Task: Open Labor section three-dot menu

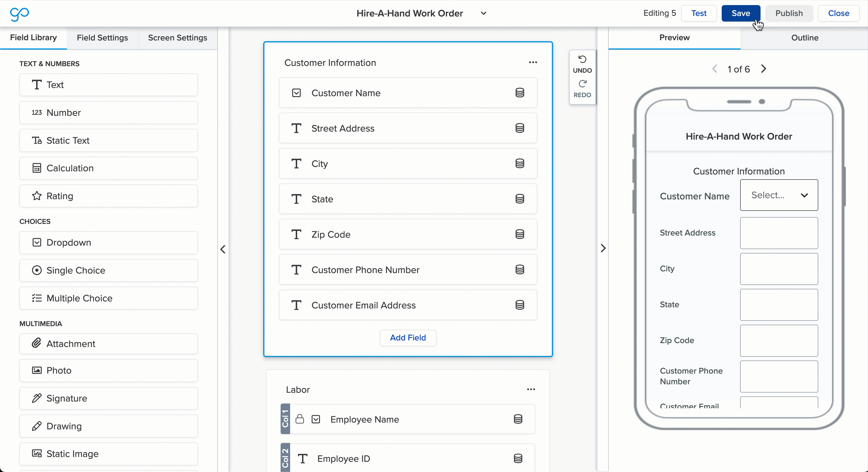Action: [x=531, y=389]
